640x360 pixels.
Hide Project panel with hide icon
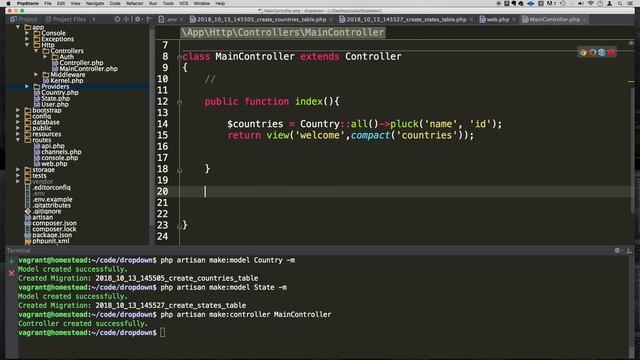pos(149,19)
